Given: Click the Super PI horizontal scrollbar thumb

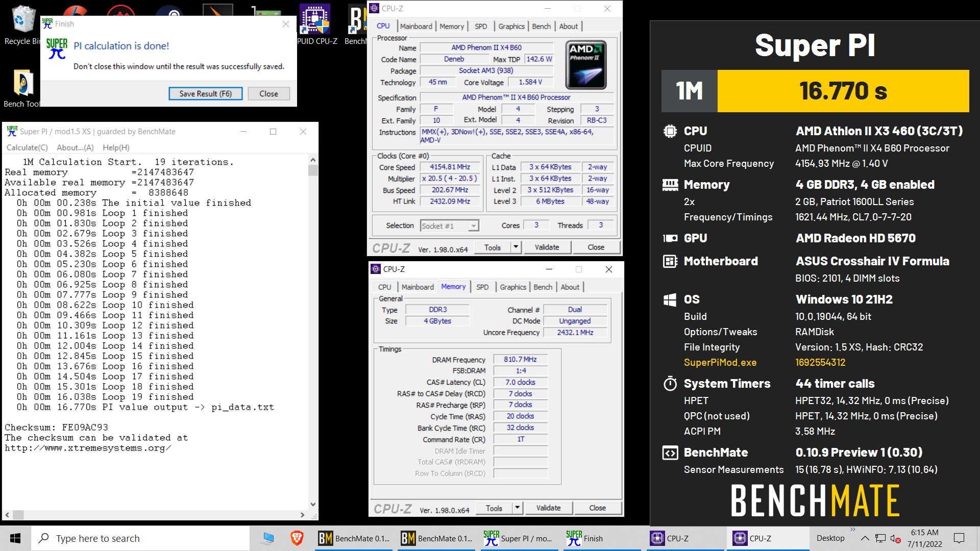Looking at the screenshot, I should click(x=18, y=515).
